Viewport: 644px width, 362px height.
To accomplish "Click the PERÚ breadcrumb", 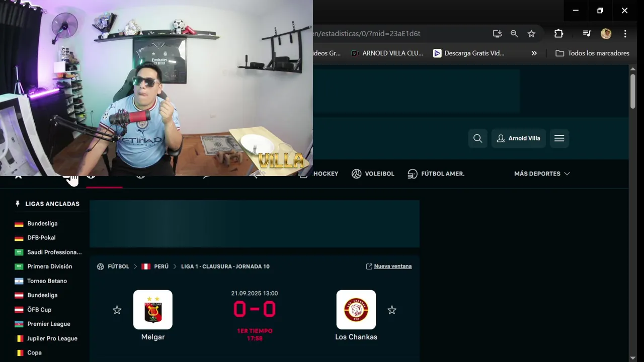I will point(161,266).
